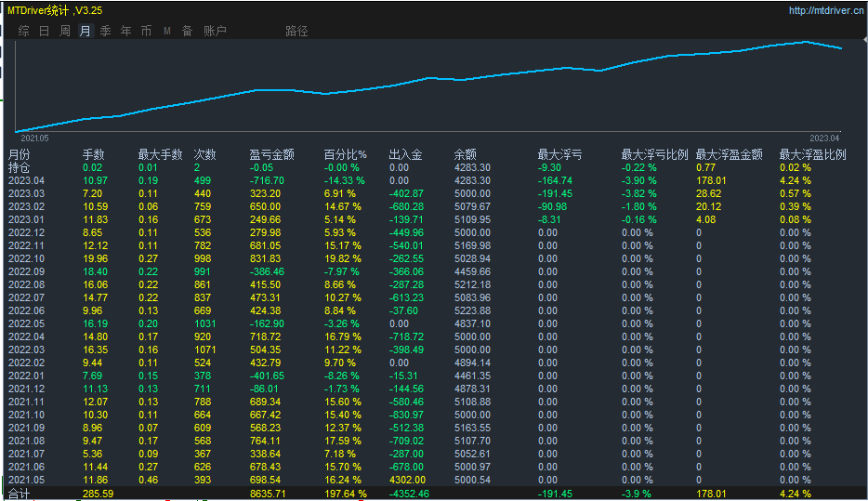Select the 持仓 row label

coord(20,167)
